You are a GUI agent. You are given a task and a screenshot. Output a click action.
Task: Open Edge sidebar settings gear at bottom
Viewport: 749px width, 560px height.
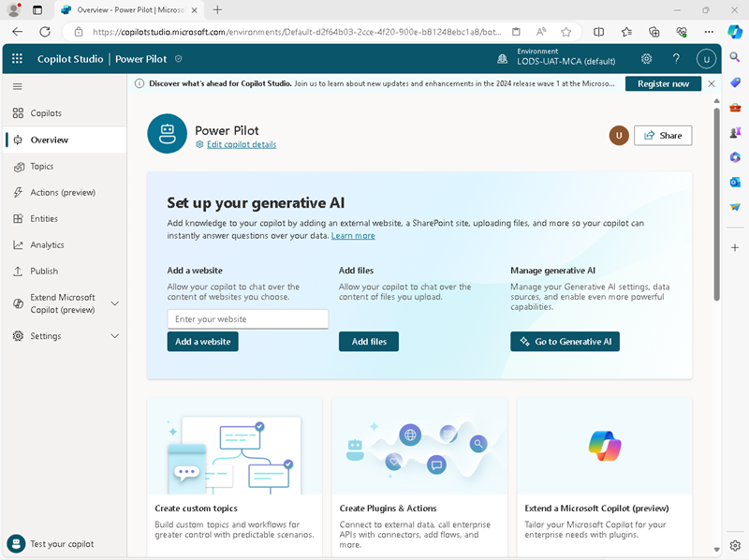pos(735,545)
